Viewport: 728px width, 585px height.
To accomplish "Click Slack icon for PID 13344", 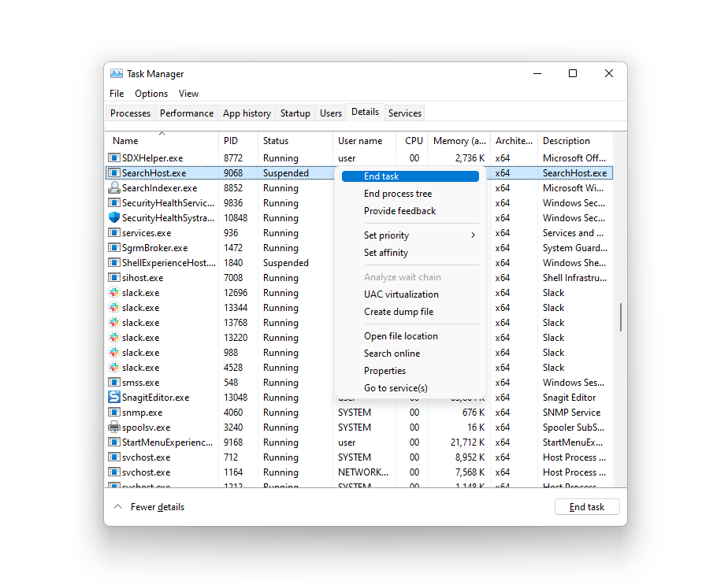I will pyautogui.click(x=113, y=308).
